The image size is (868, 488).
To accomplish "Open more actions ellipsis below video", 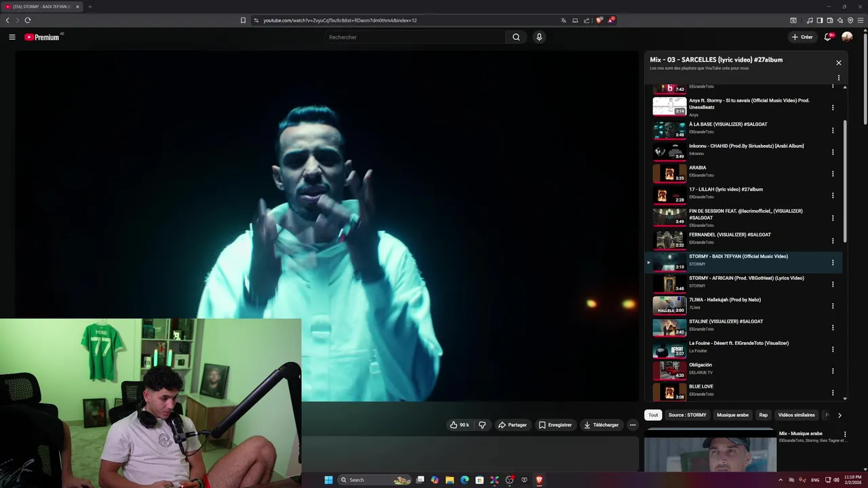I will coord(633,425).
